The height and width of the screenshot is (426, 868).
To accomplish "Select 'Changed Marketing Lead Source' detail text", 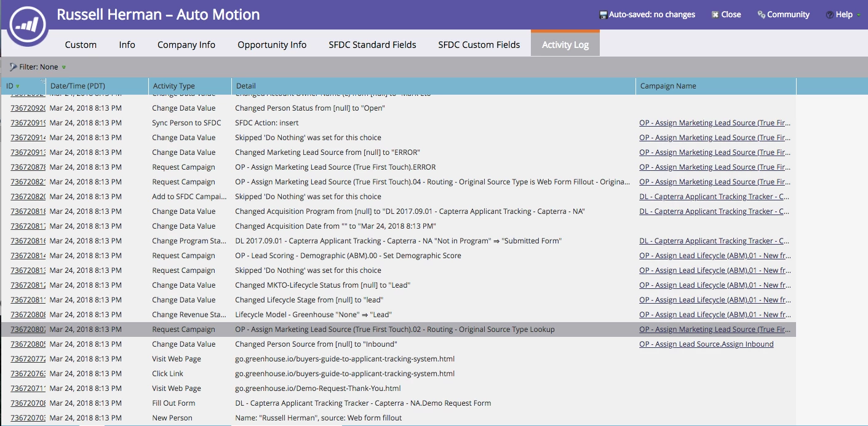I will click(327, 152).
